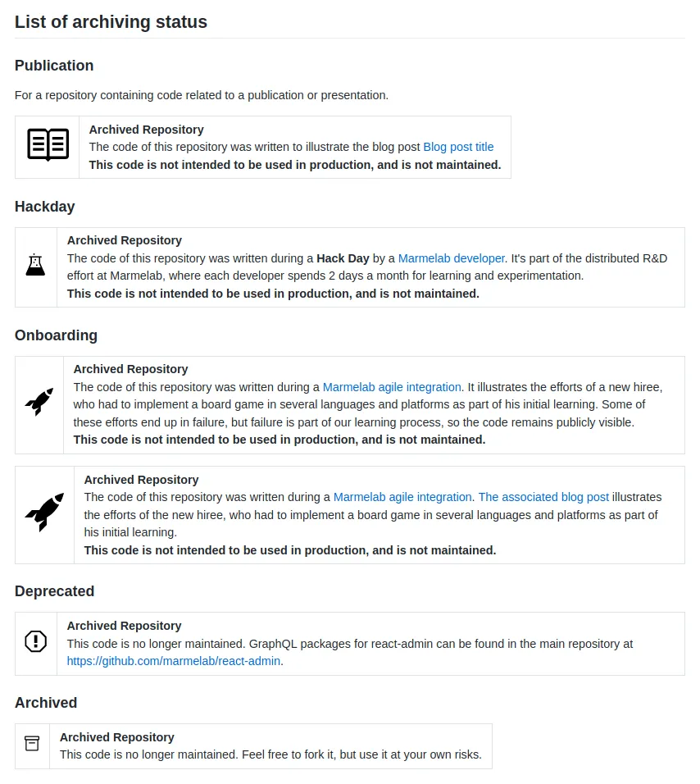Image resolution: width=700 pixels, height=784 pixels.
Task: Click the "Hackday" section heading
Action: (x=44, y=207)
